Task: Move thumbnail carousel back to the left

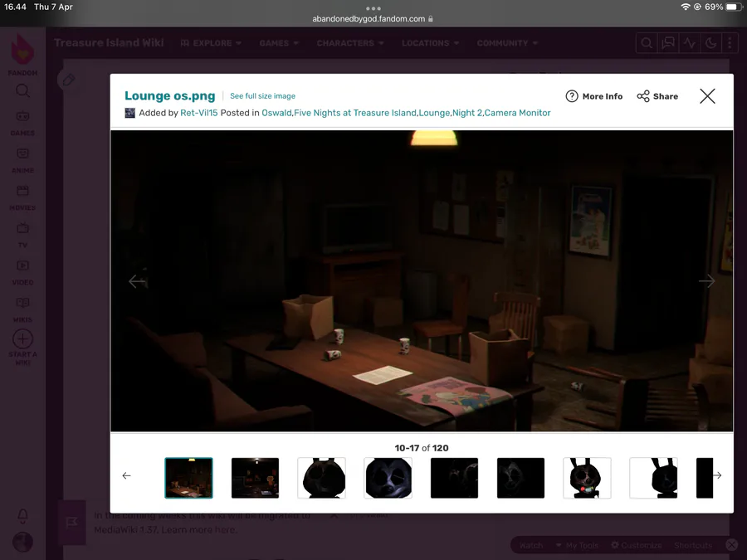Action: tap(126, 475)
